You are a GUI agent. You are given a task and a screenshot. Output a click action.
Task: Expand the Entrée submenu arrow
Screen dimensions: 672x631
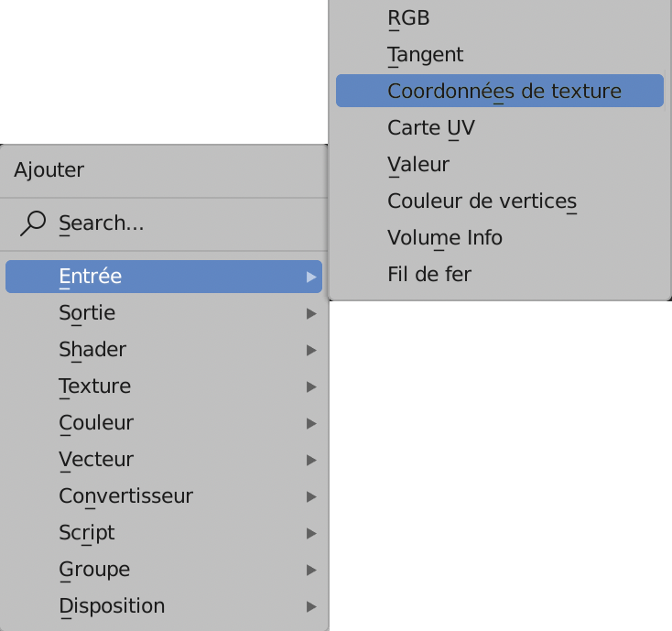(312, 277)
